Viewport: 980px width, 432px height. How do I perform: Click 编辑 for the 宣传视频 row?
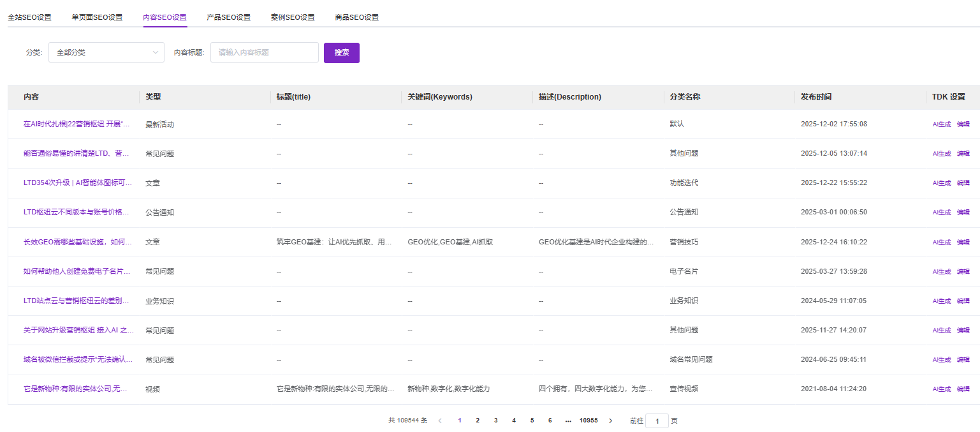tap(963, 389)
